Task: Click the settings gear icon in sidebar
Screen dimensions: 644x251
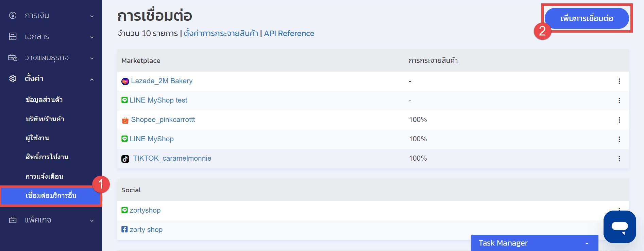Action: [13, 78]
